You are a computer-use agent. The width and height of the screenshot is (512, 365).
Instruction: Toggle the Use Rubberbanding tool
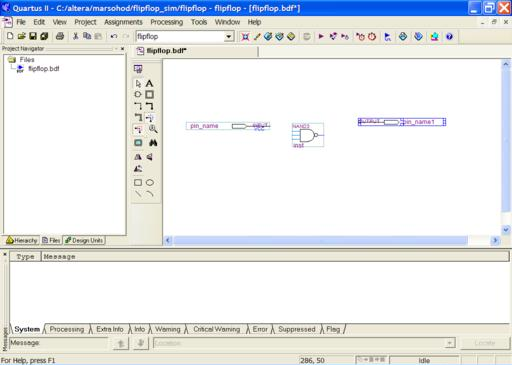pyautogui.click(x=149, y=117)
